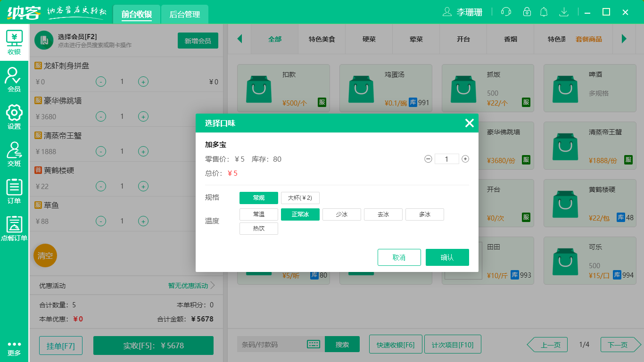Choose 少冰 temperature option
The image size is (644, 362).
[x=341, y=214]
